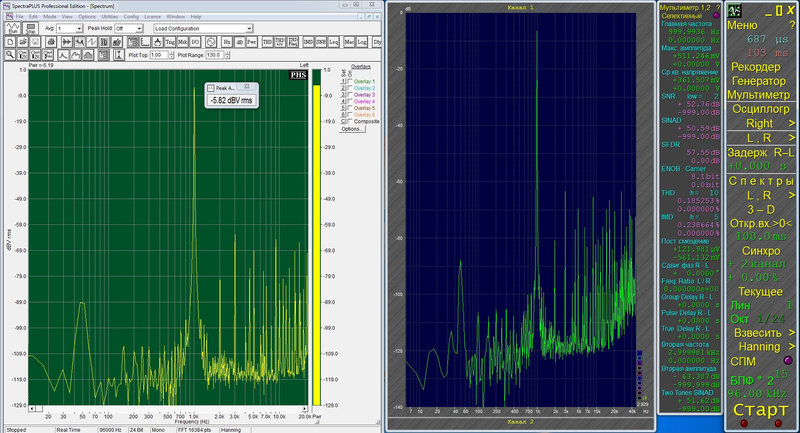Expand the L, R selector under Спектры

point(791,195)
